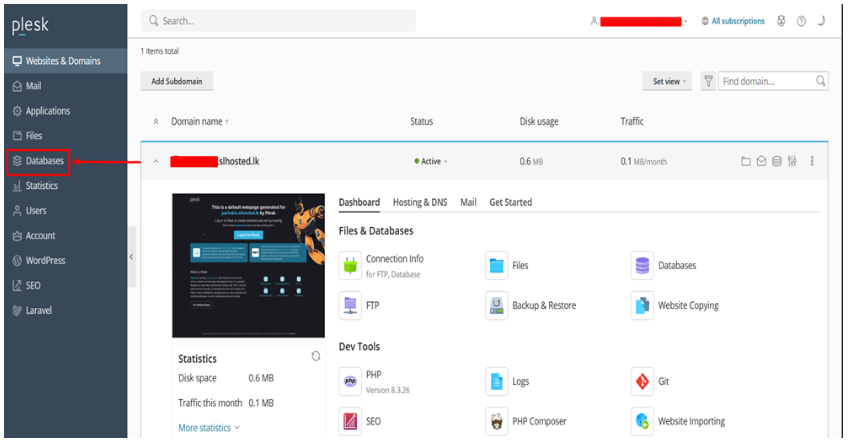The image size is (850, 441).
Task: Click the refresh statistics icon
Action: (316, 356)
